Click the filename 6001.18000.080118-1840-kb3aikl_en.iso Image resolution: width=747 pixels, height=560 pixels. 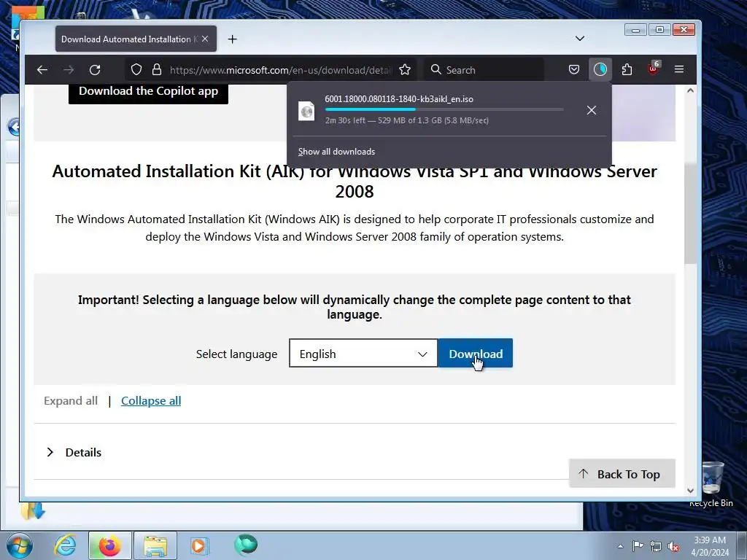[x=399, y=99]
